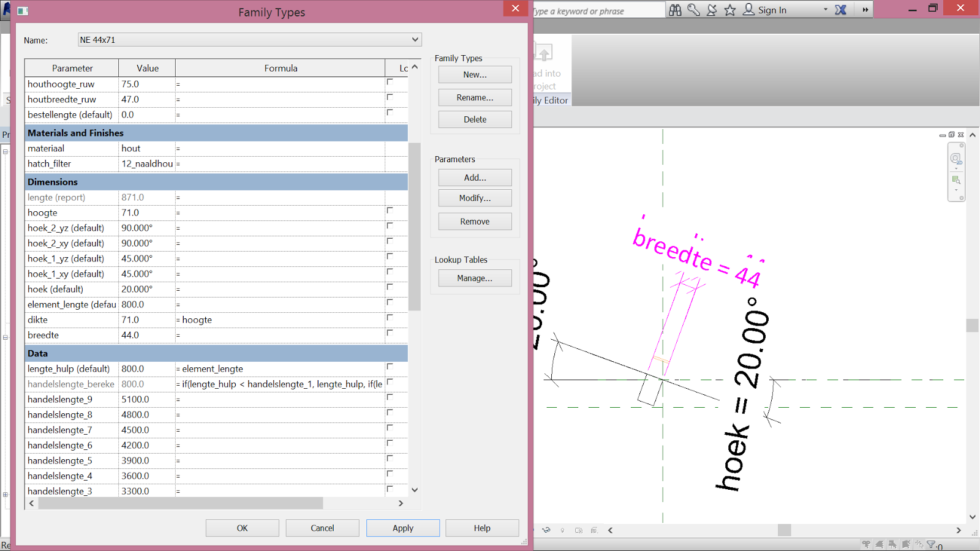980x551 pixels.
Task: Toggle the Lock checkbox for the handelslengte_5 row
Action: pyautogui.click(x=390, y=458)
